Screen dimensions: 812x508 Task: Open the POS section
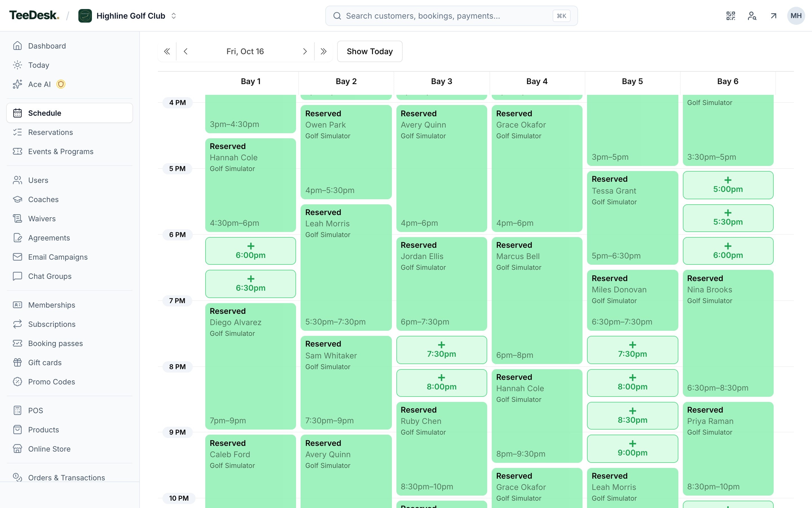click(x=69, y=411)
